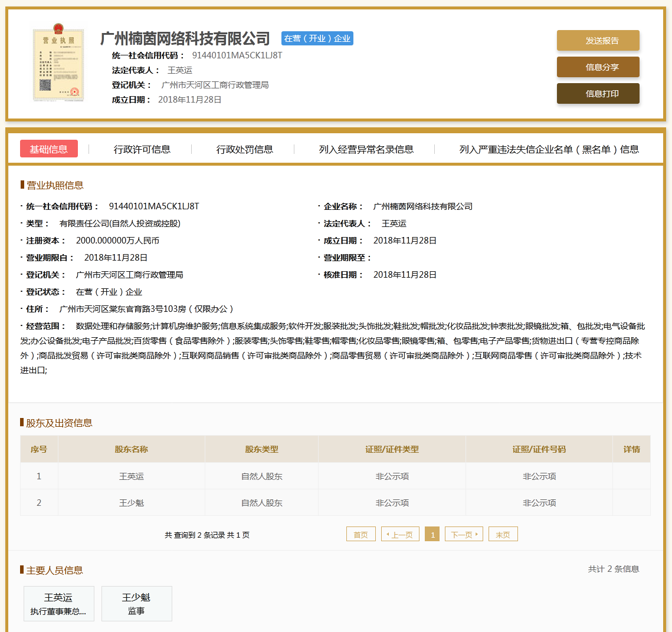Click the 上一页 previous page button
Viewport: 672px width, 632px height.
click(400, 535)
